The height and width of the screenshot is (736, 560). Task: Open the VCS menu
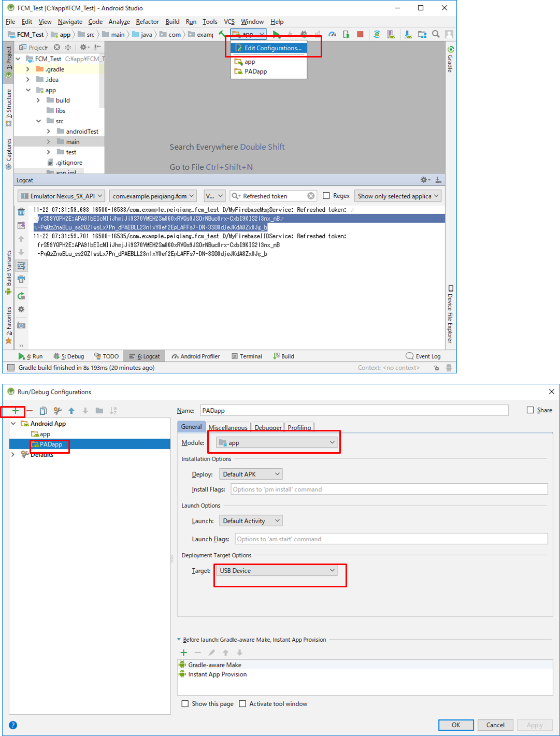229,22
